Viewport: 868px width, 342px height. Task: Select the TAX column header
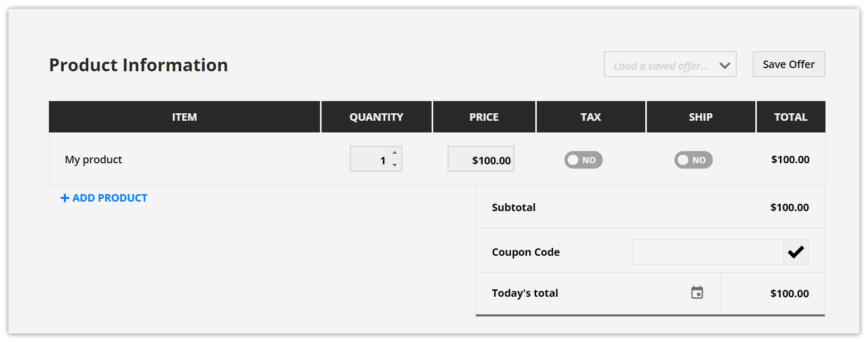click(591, 117)
